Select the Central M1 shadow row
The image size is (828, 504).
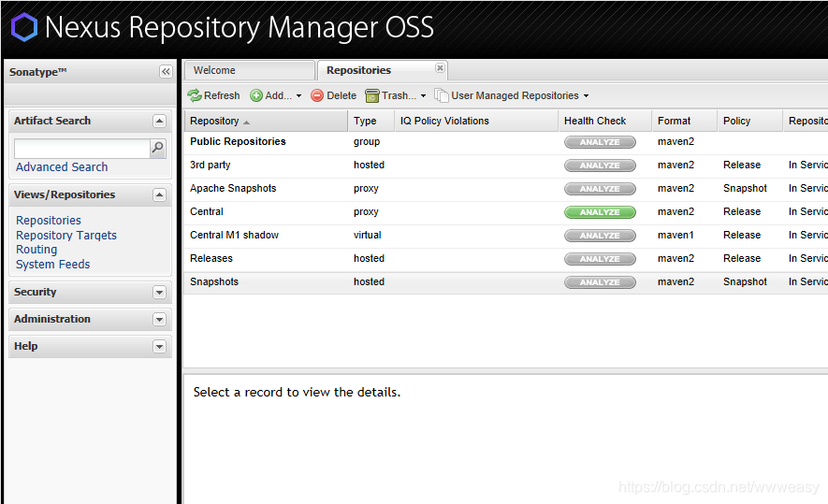pos(506,235)
